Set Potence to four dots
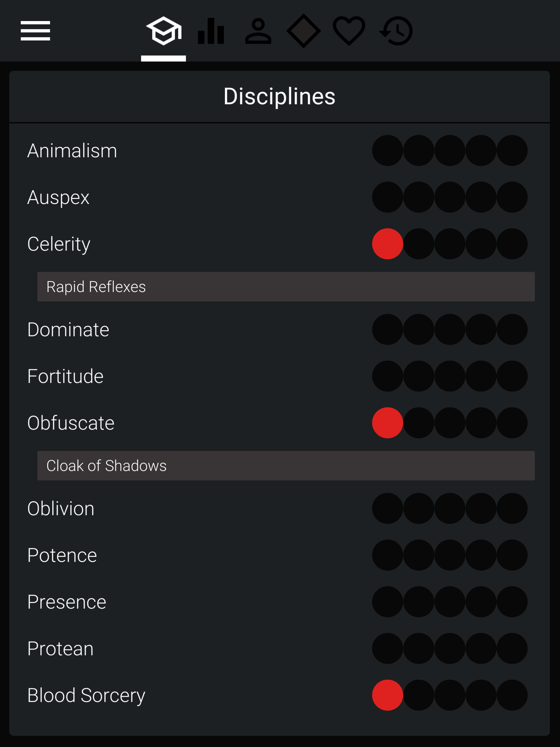The height and width of the screenshot is (747, 560). click(x=481, y=555)
